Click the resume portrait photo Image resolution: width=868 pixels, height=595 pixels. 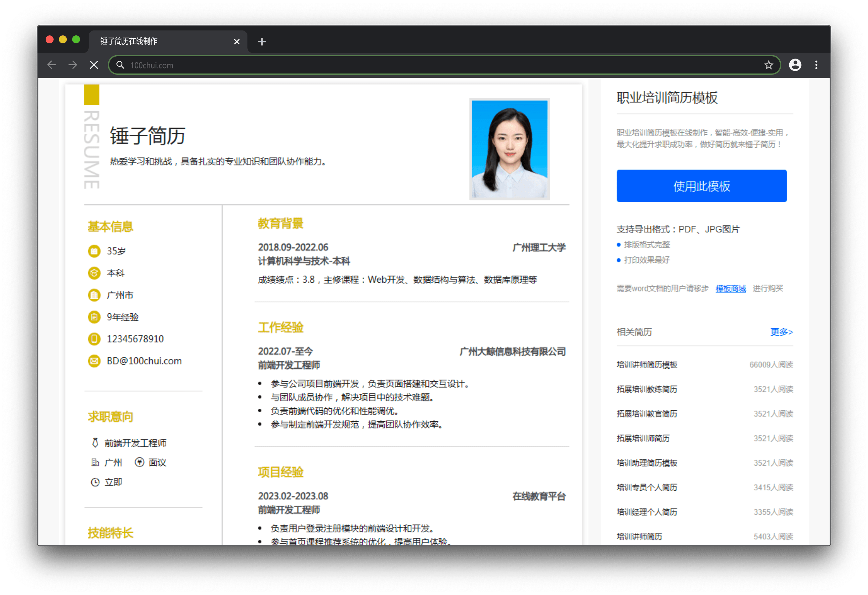pos(509,149)
